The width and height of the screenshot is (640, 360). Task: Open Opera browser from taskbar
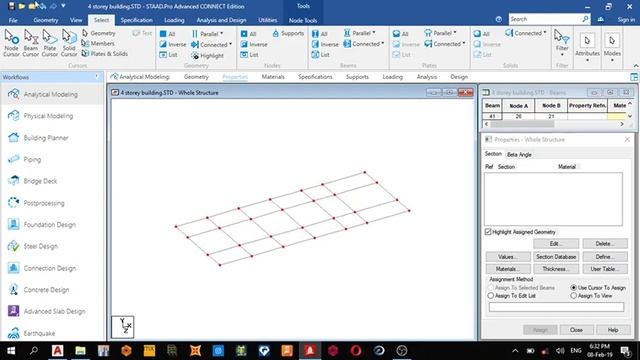[356, 351]
